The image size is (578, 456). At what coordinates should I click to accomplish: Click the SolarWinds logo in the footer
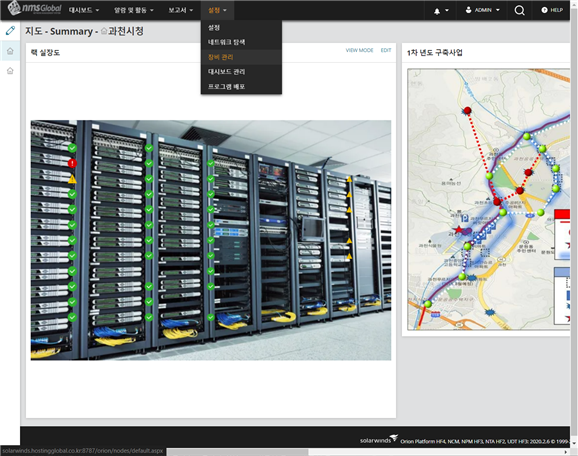(x=379, y=439)
